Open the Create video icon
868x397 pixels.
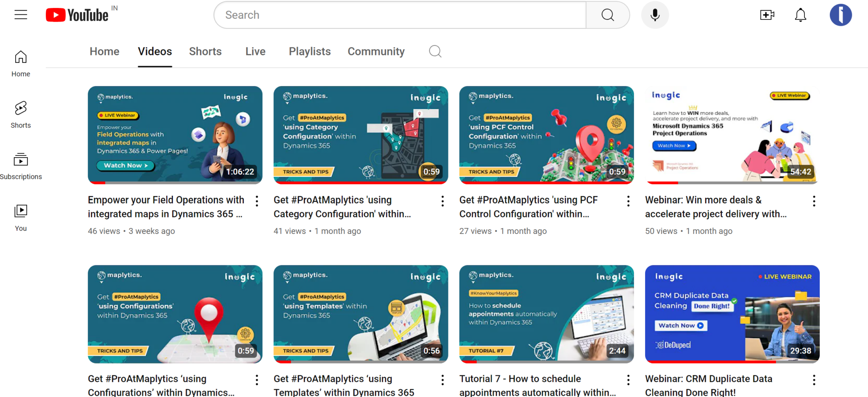[767, 15]
